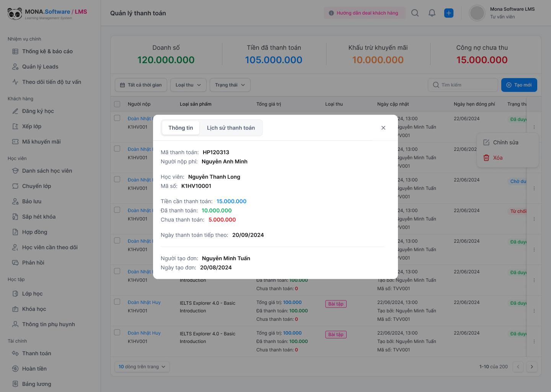Click the Chuyển lớp sidebar icon
The height and width of the screenshot is (392, 551).
click(x=15, y=186)
